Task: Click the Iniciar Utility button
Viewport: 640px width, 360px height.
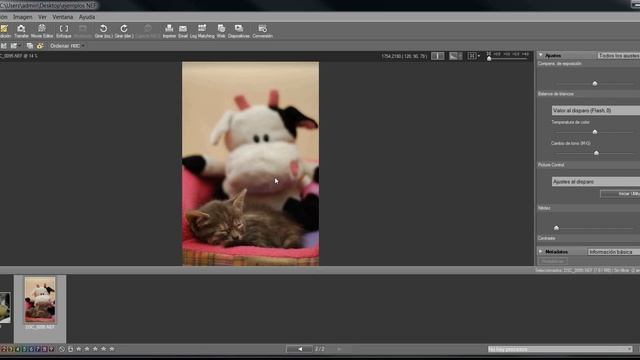Action: coord(620,194)
